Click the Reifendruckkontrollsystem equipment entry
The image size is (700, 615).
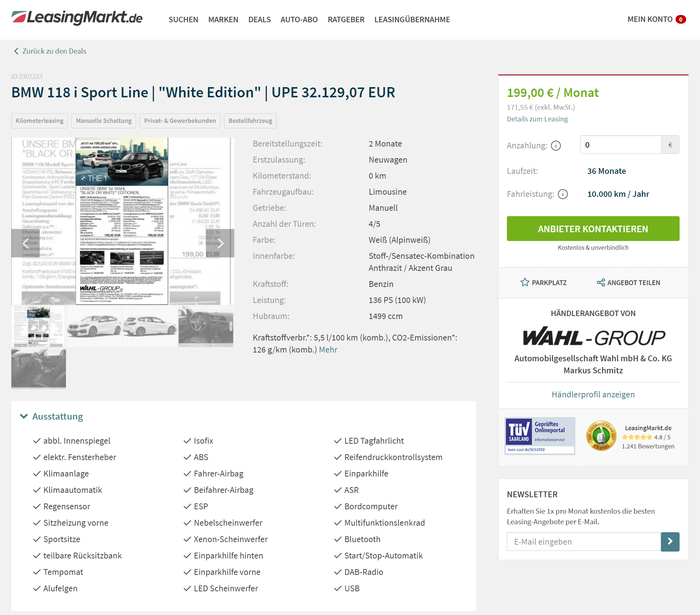393,457
